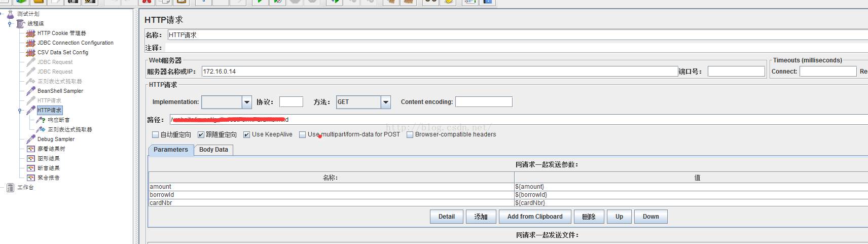Select the ${borrowId} value cell

point(691,195)
